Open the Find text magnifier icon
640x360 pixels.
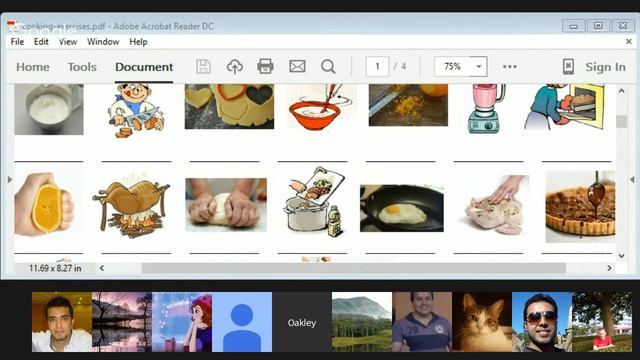click(328, 66)
